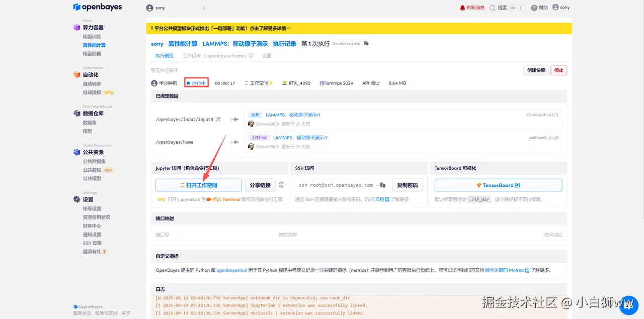Click 高性能计算 breadcrumb link

(183, 44)
